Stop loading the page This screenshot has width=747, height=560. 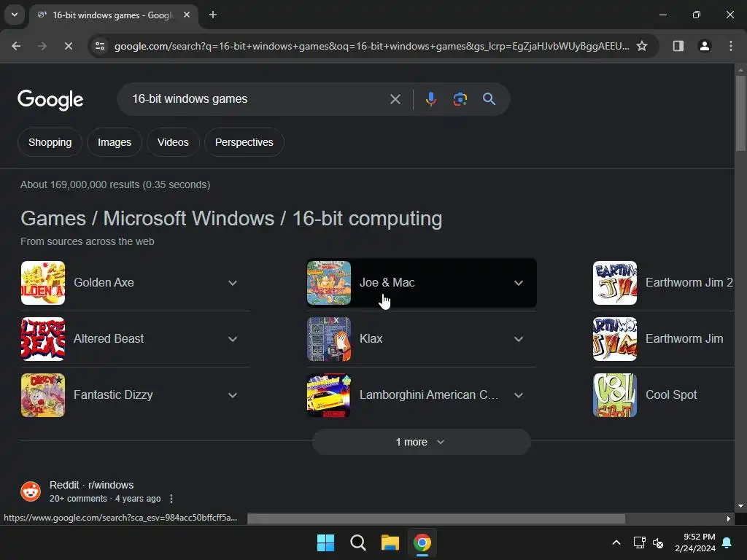68,46
